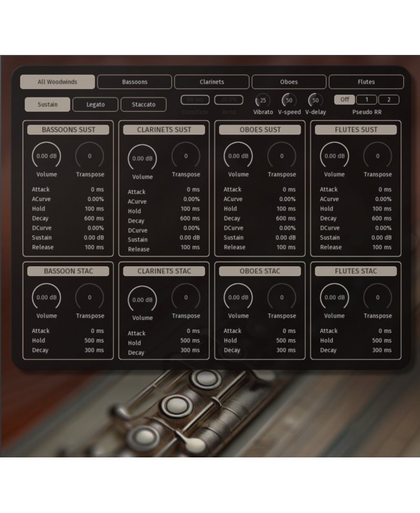Click the CLARINETS STAC header
The height and width of the screenshot is (513, 420).
click(x=164, y=271)
